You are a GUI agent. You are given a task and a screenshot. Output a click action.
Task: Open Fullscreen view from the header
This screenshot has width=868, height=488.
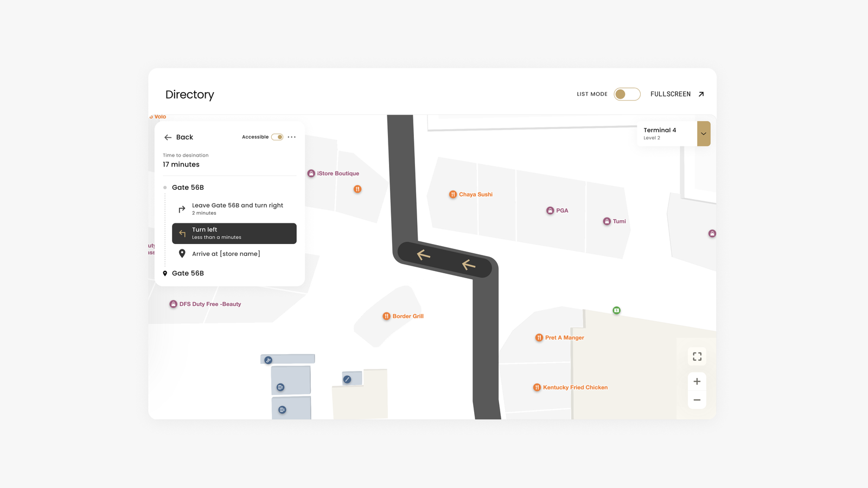[x=677, y=94]
